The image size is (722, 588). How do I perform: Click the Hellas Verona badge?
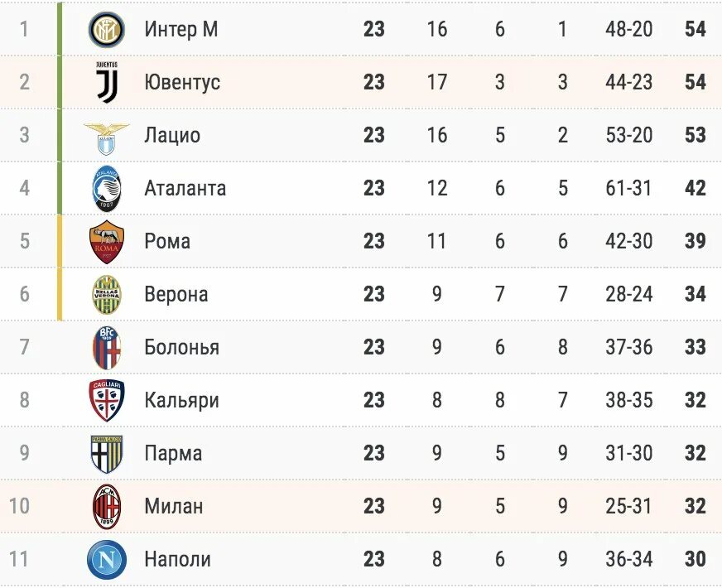click(106, 294)
